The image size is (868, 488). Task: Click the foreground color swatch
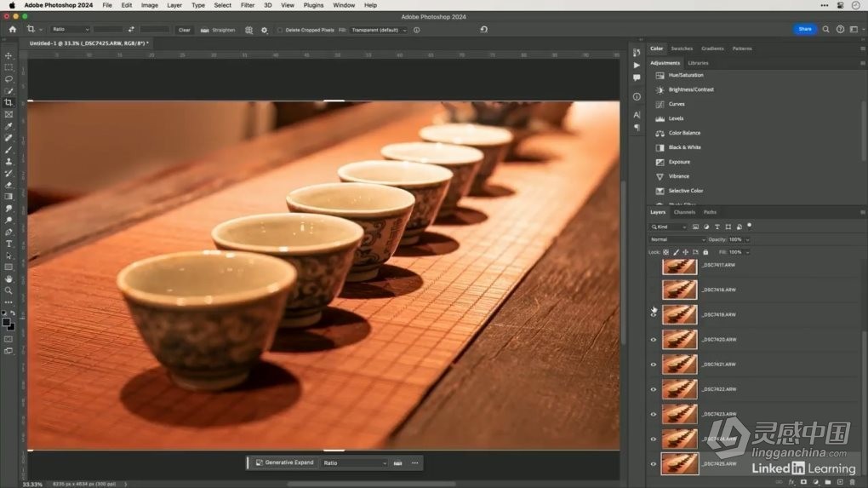point(6,323)
